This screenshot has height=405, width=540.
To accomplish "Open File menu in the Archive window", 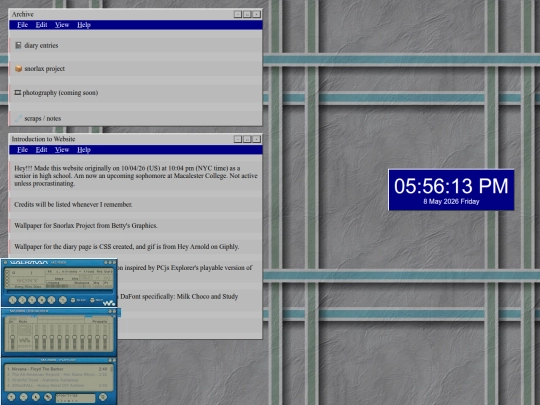I will (22, 25).
